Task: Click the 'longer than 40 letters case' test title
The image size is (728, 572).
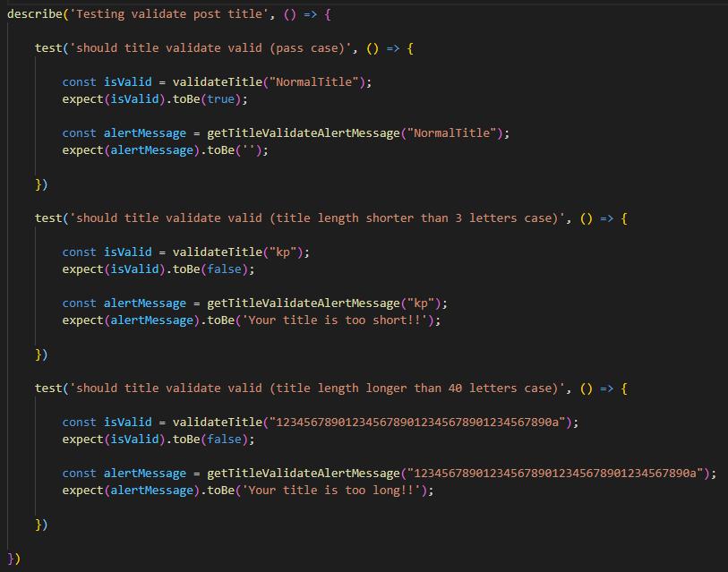Action: [x=317, y=388]
